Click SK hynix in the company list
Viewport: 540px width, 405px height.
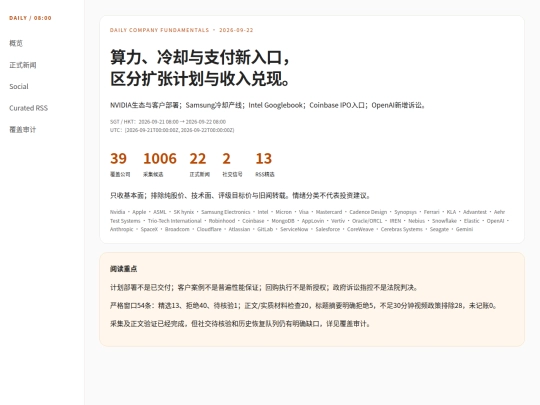(x=184, y=212)
